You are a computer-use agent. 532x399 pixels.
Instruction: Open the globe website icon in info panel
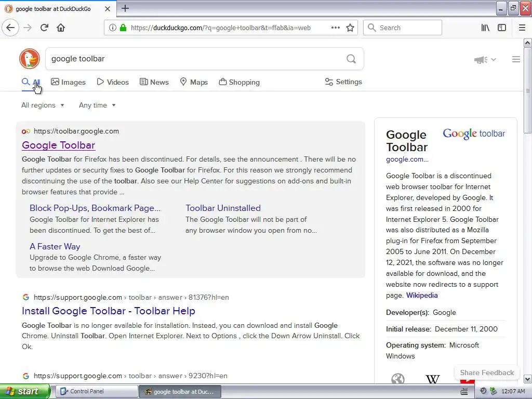pyautogui.click(x=397, y=379)
